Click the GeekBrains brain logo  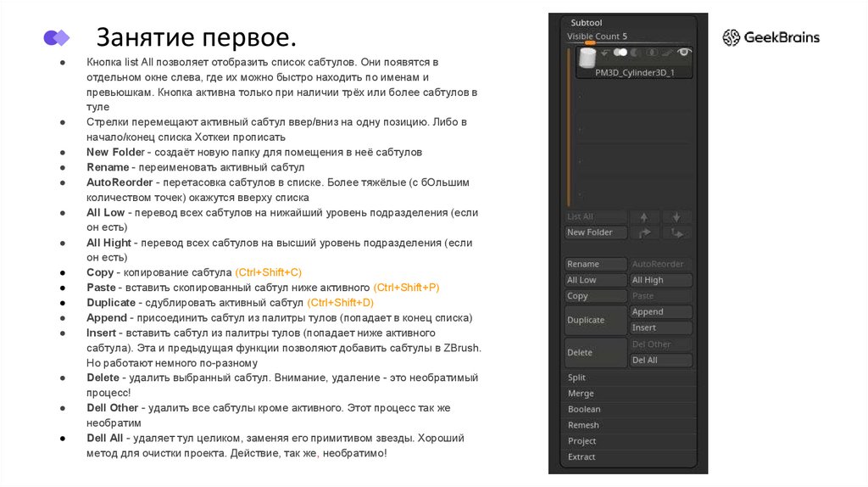(x=731, y=37)
